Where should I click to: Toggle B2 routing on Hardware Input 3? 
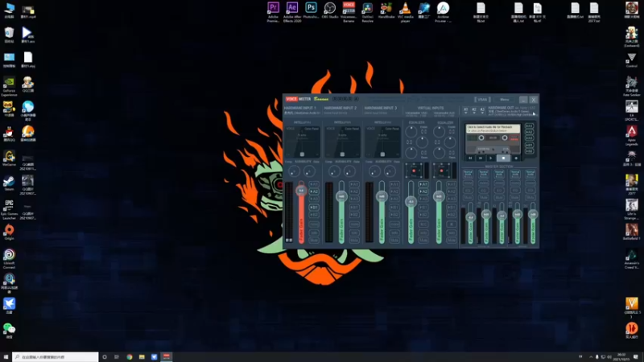(394, 215)
